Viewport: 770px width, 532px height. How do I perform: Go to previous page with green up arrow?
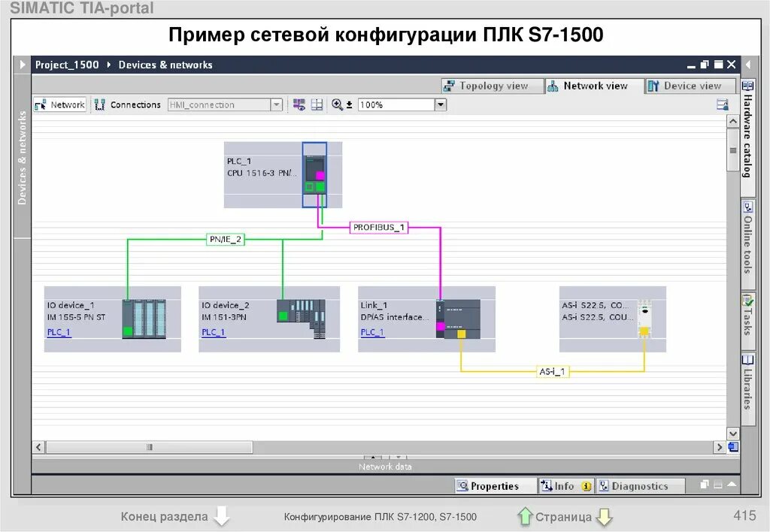point(525,515)
